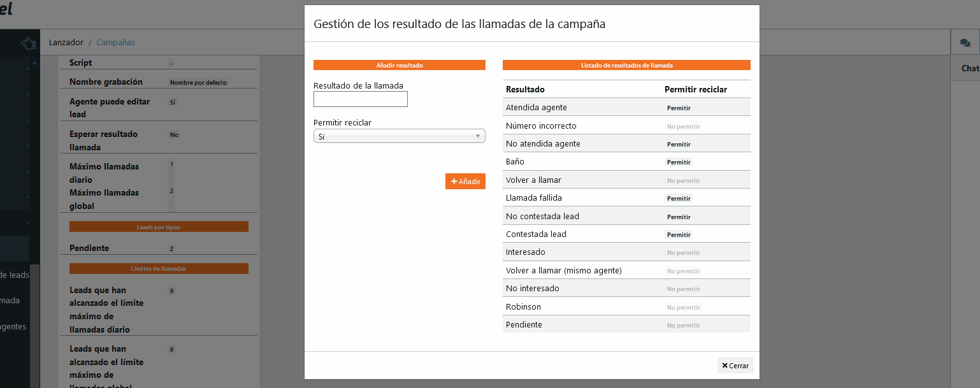Collapse the sidebar with the up chevron
This screenshot has width=980, height=388.
pos(35,63)
